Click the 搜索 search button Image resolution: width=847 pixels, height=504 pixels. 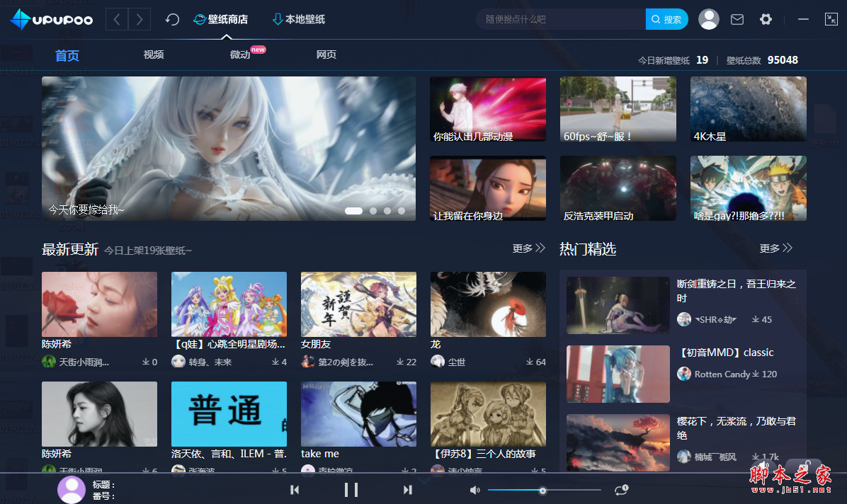666,19
